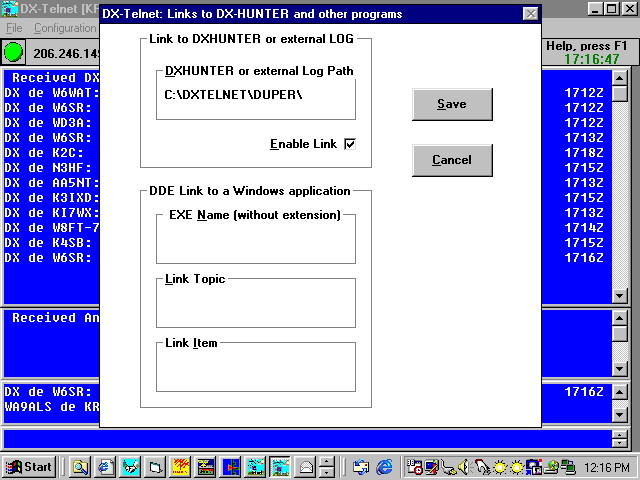The height and width of the screenshot is (480, 640).
Task: Click the Task Scheduler tray icon
Action: pos(414,467)
